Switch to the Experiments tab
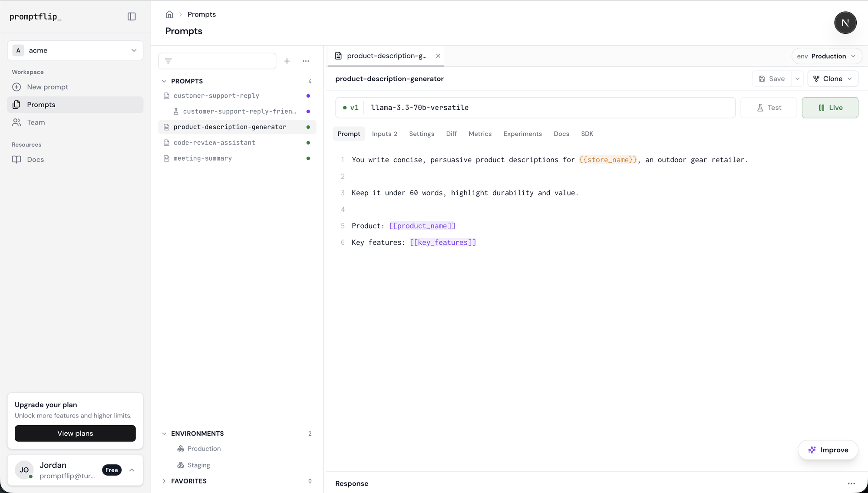Image resolution: width=868 pixels, height=493 pixels. click(x=522, y=134)
